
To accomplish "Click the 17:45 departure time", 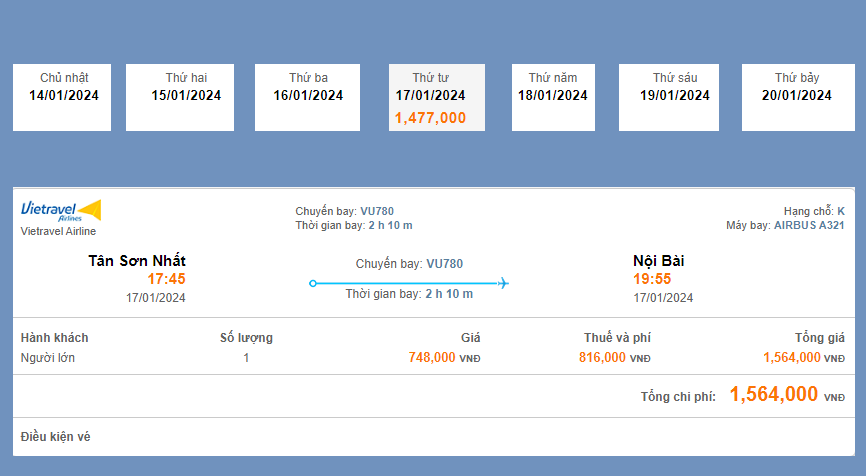I will tap(166, 279).
